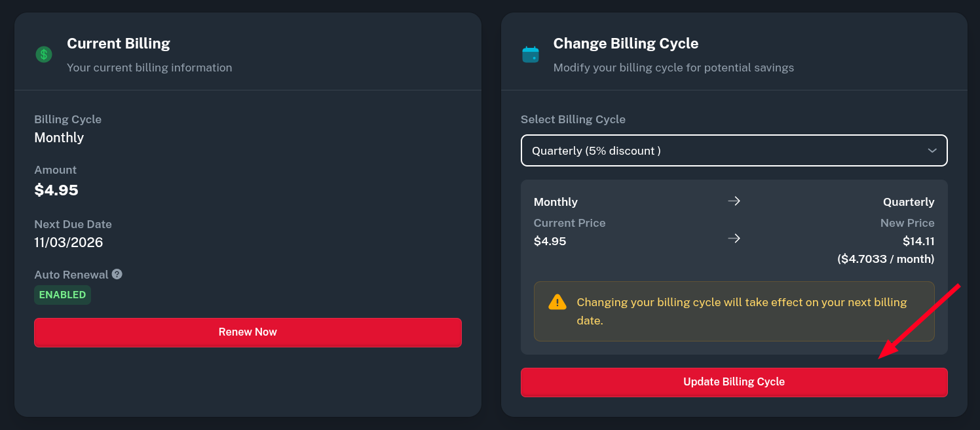The height and width of the screenshot is (430, 980).
Task: Click the Renew Now button
Action: (248, 332)
